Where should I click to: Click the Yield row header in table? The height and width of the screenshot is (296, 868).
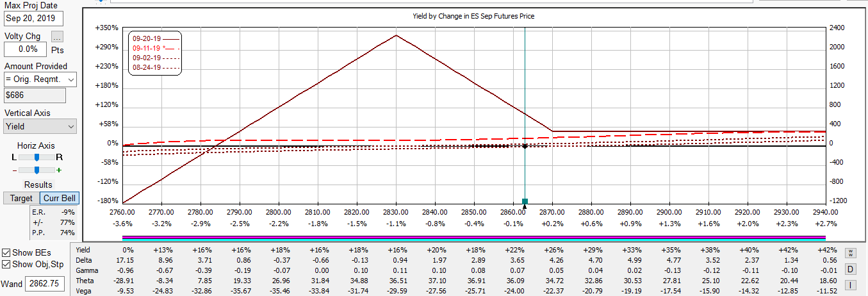(83, 250)
